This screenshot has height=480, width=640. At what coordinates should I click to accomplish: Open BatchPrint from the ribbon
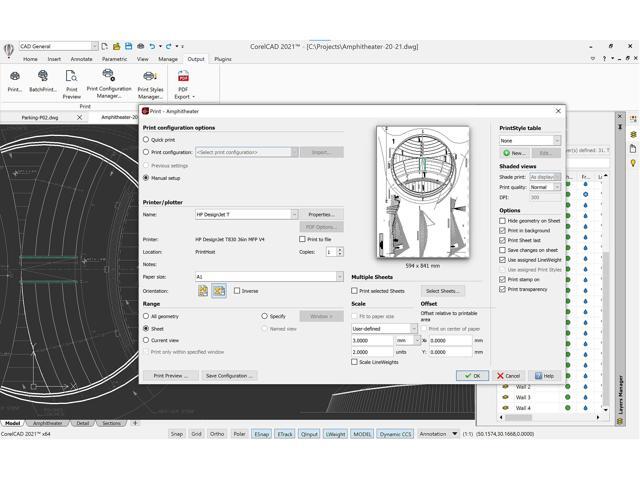[x=42, y=81]
